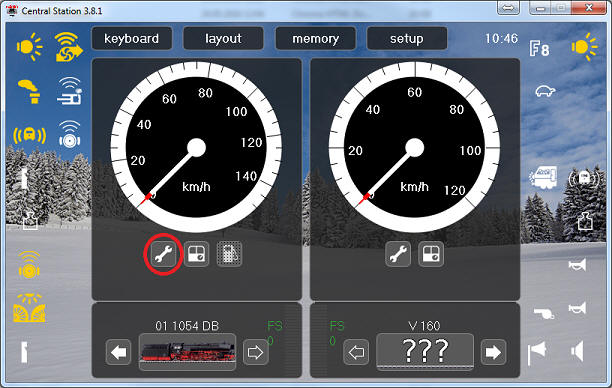The width and height of the screenshot is (612, 388).
Task: Open the keyboard tab
Action: click(132, 38)
